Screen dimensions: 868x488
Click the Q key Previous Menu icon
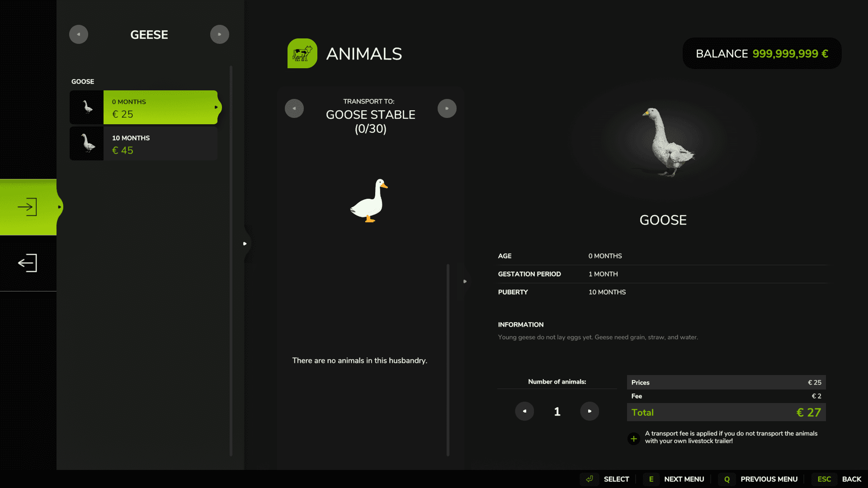point(727,479)
